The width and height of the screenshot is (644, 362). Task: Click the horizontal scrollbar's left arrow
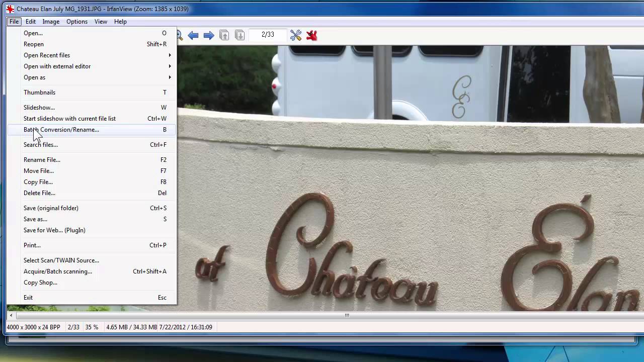11,315
